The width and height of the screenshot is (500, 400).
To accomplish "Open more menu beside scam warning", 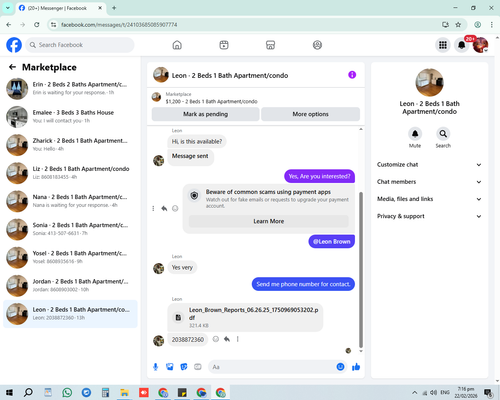I will 153,208.
